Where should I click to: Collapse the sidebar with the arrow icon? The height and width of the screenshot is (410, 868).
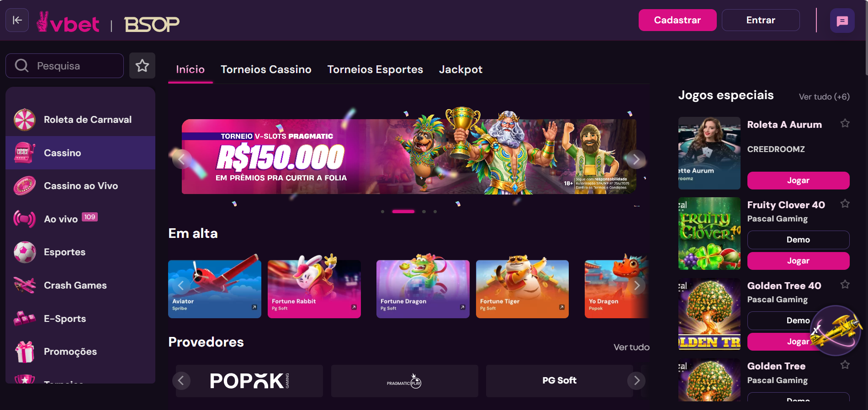pyautogui.click(x=17, y=20)
